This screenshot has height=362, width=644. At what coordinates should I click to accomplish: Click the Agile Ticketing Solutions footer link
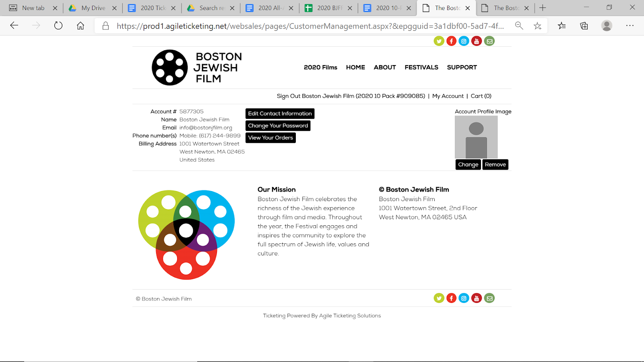pyautogui.click(x=350, y=316)
